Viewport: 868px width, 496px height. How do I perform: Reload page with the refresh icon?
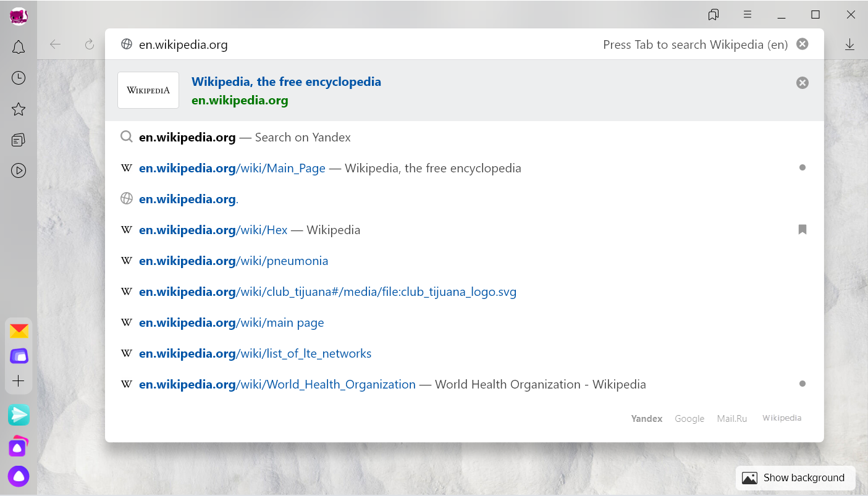(90, 44)
